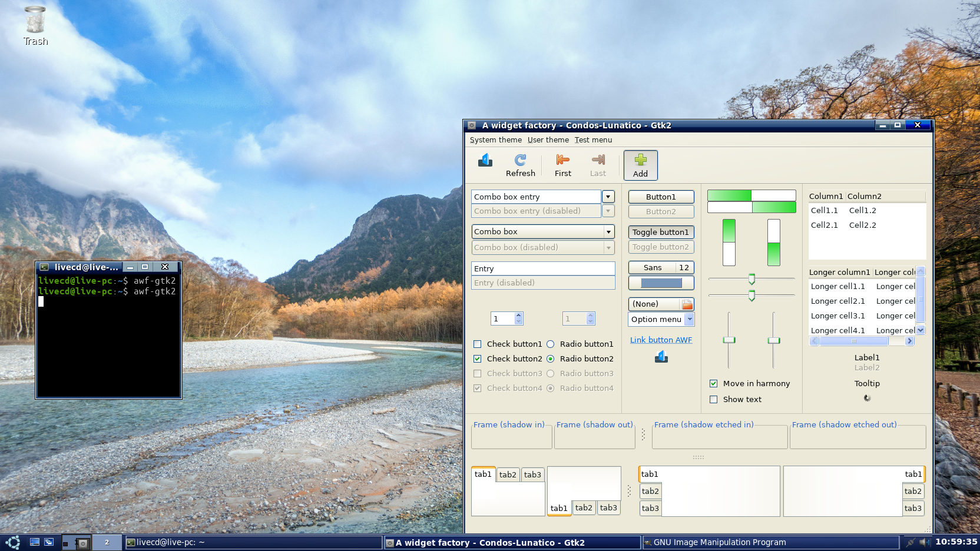The width and height of the screenshot is (980, 551).
Task: Click Button1
Action: tap(661, 197)
